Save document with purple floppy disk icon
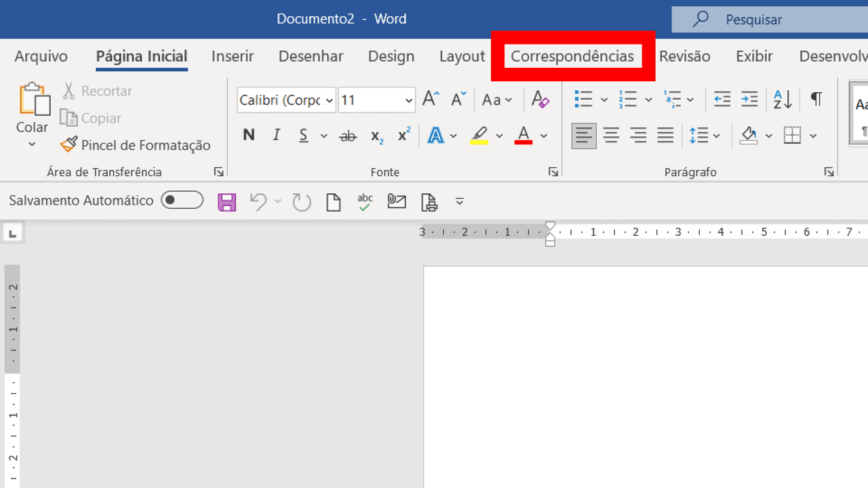The width and height of the screenshot is (868, 488). pyautogui.click(x=226, y=202)
